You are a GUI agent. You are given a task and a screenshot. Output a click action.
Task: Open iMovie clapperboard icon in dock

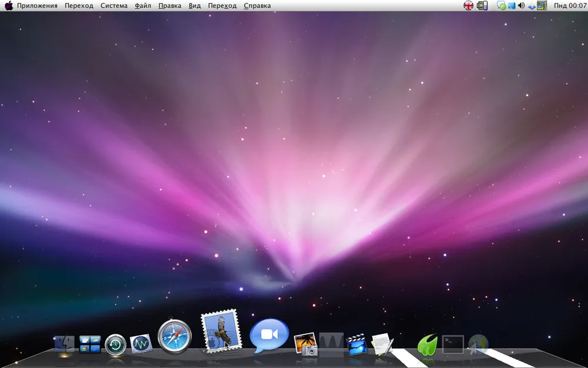(356, 344)
